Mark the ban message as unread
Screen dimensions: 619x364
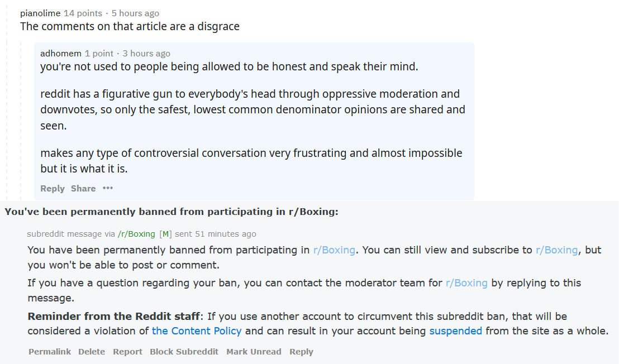coord(254,351)
